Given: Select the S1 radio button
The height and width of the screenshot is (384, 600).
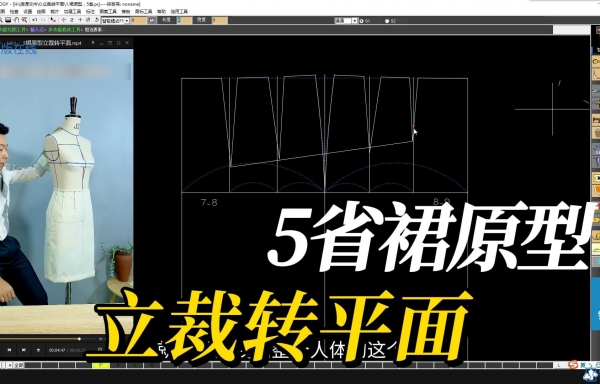Looking at the screenshot, I should (362, 21).
